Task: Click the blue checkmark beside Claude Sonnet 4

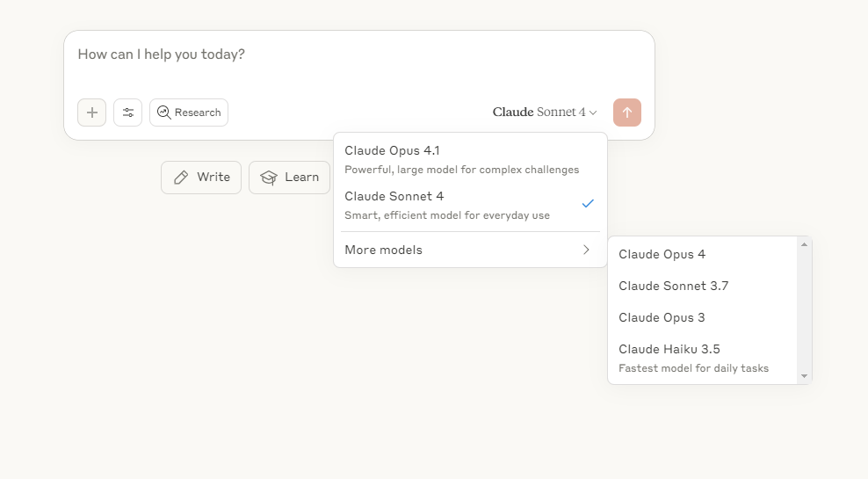Action: click(x=588, y=203)
